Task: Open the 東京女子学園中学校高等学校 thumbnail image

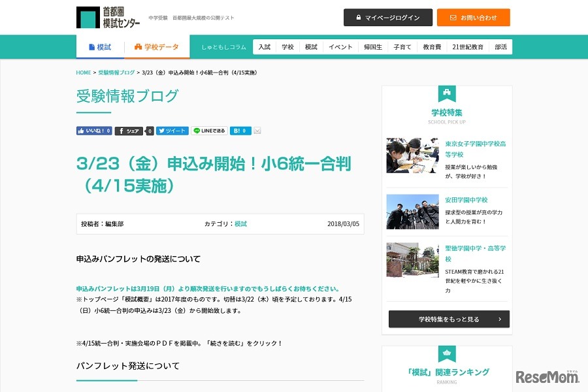Action: tap(412, 155)
